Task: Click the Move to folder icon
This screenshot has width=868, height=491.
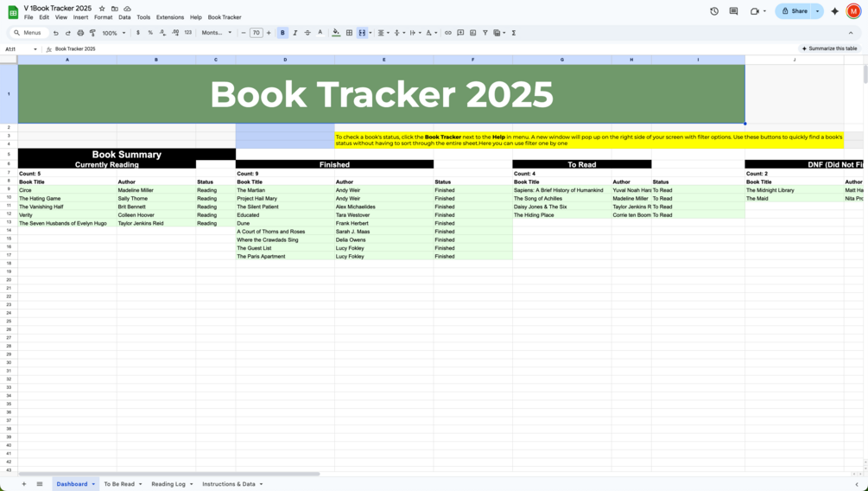Action: [x=115, y=9]
